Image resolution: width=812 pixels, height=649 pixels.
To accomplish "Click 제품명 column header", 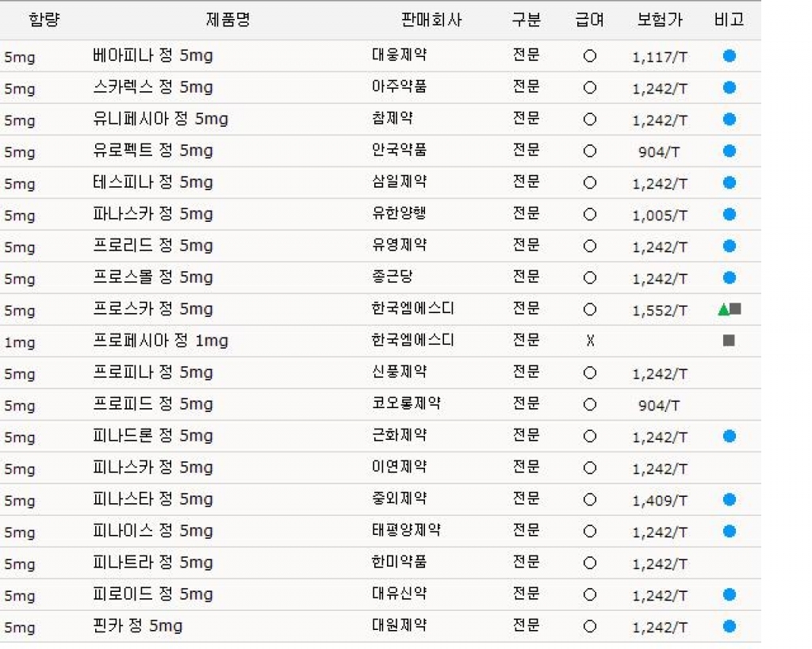I will 228,20.
